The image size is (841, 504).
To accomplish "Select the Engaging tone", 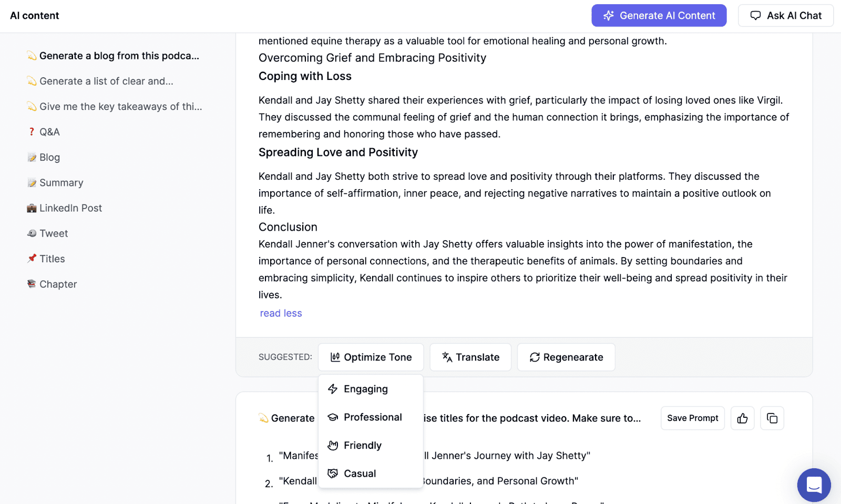I will (x=365, y=389).
